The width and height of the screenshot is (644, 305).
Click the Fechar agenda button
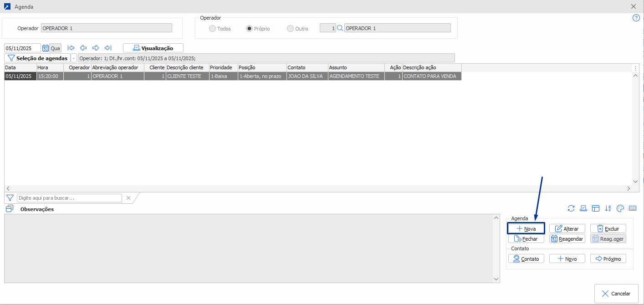point(526,238)
